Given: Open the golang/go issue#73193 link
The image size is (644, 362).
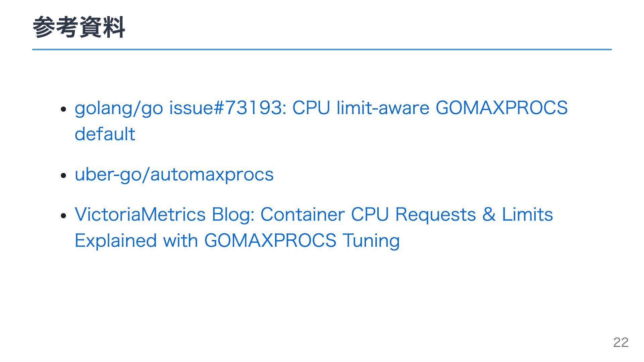Looking at the screenshot, I should point(321,121).
